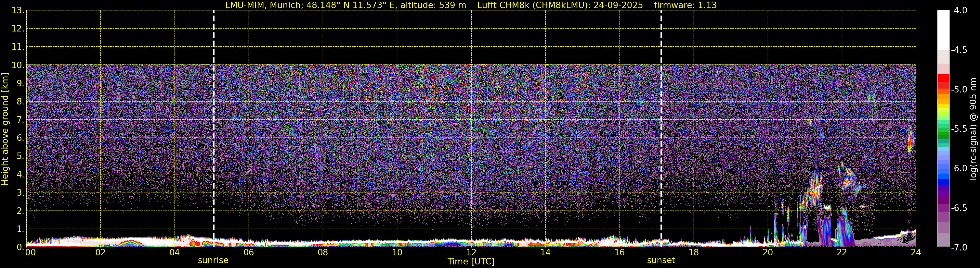Click the "-5.5" colorbar tick label

click(959, 129)
